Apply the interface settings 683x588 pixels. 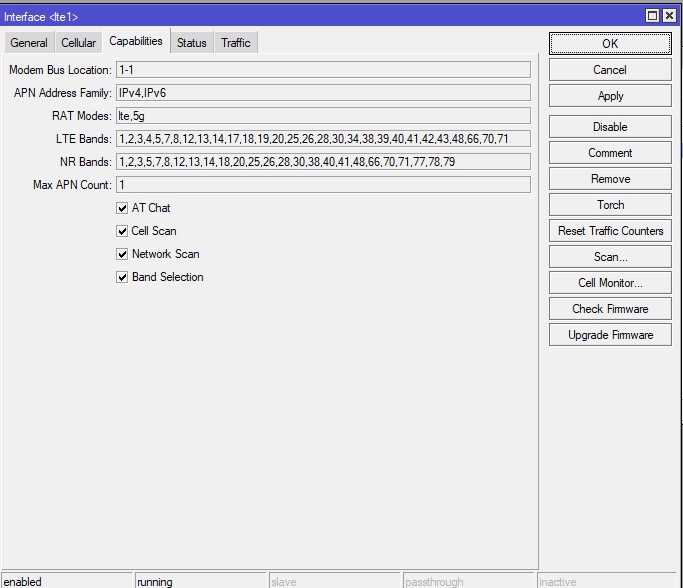click(x=610, y=96)
